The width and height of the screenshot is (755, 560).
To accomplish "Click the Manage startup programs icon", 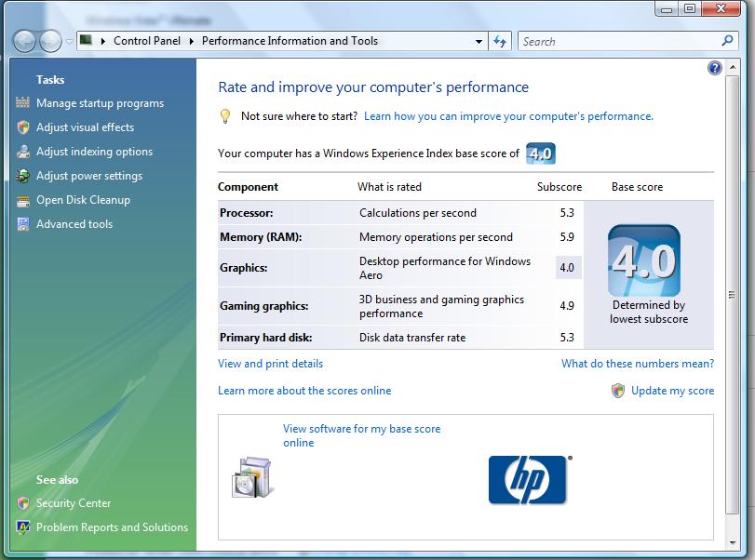I will pyautogui.click(x=22, y=102).
